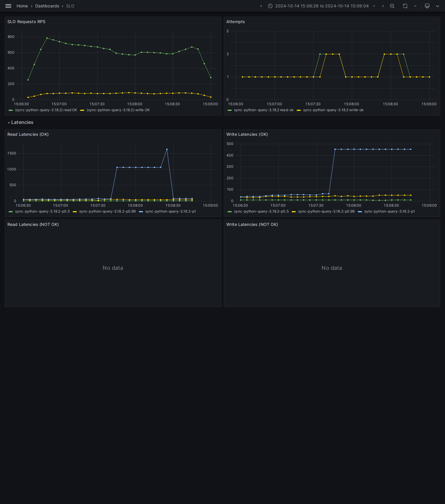The height and width of the screenshot is (504, 445).
Task: Click the RPS peak point near 800
Action: click(47, 38)
